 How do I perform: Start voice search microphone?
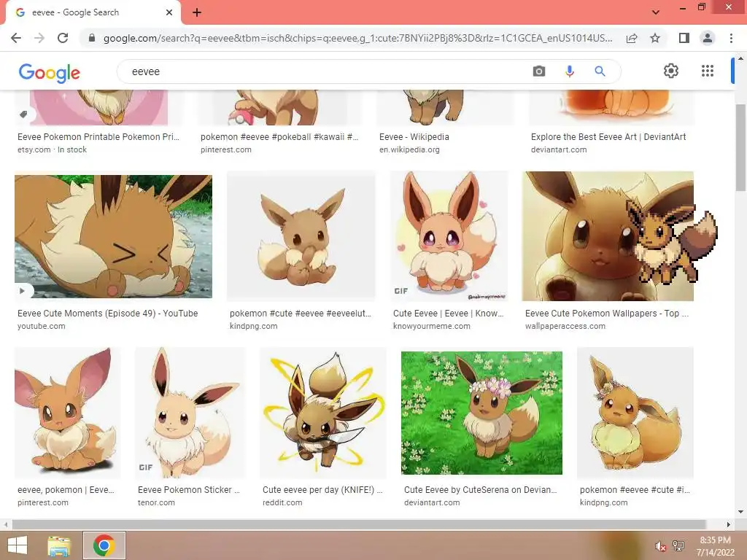(x=569, y=71)
